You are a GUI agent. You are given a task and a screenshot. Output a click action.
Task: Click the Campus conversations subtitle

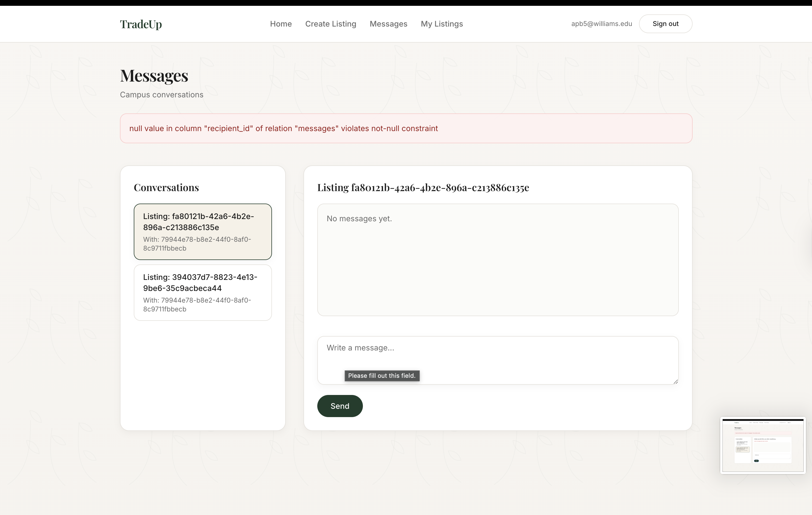click(x=161, y=95)
